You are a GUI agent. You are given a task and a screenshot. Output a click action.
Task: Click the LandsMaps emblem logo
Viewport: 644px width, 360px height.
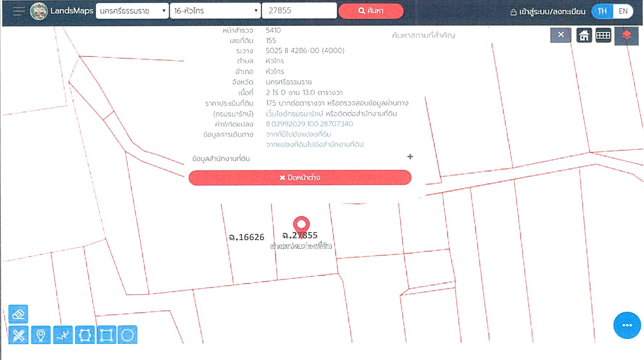[x=39, y=11]
